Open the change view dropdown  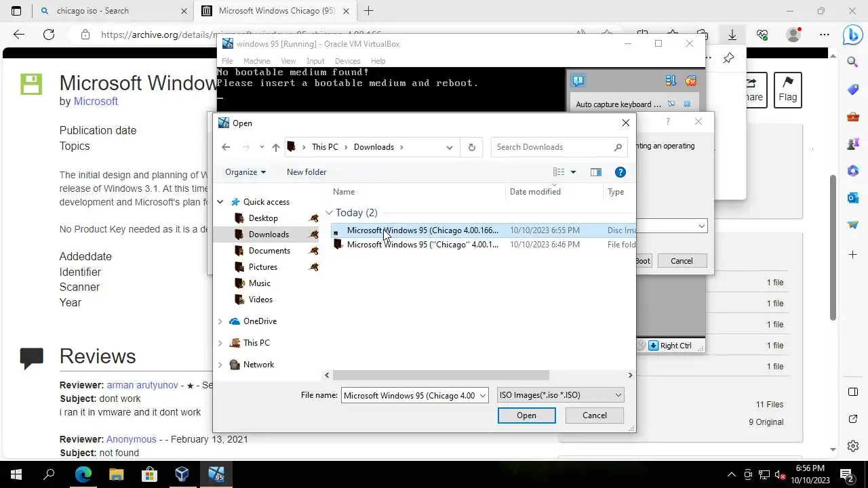(573, 172)
